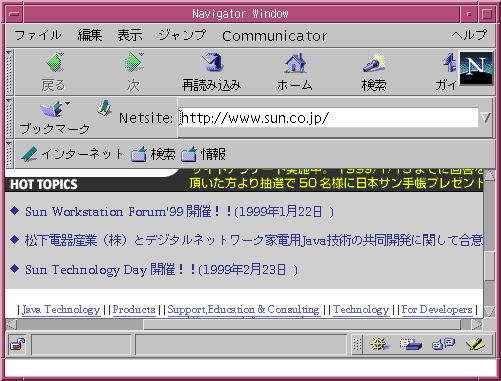Follow the Technology footer link

pyautogui.click(x=361, y=310)
